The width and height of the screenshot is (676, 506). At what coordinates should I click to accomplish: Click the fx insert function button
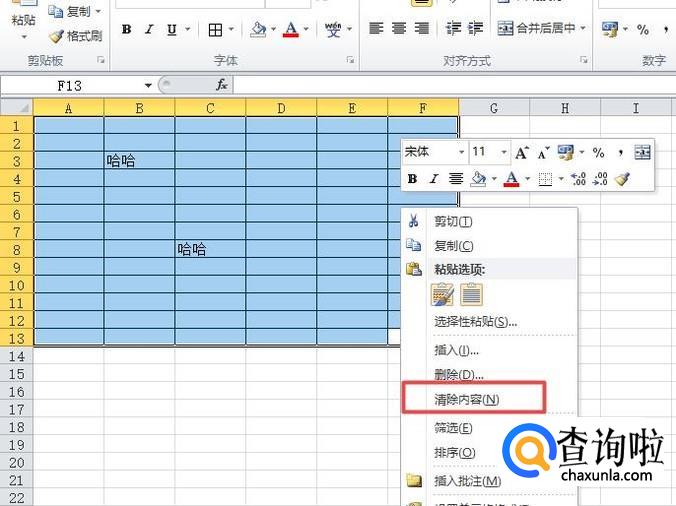click(x=222, y=85)
